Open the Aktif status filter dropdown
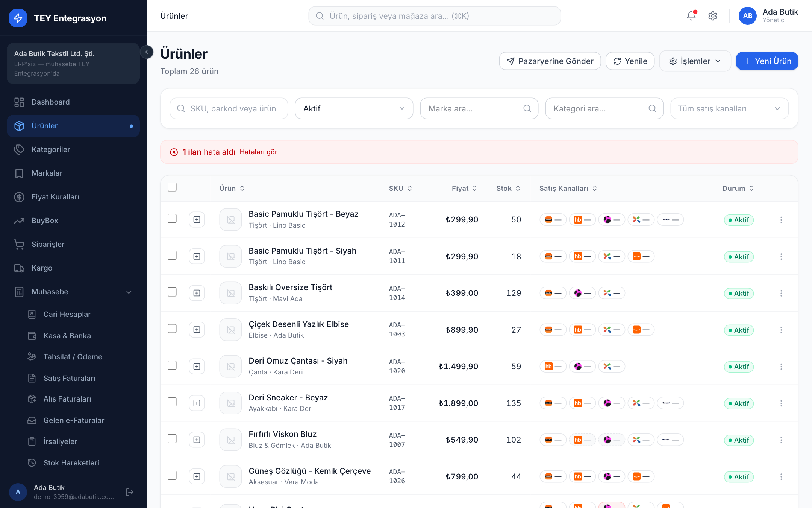The height and width of the screenshot is (508, 812). (x=354, y=108)
